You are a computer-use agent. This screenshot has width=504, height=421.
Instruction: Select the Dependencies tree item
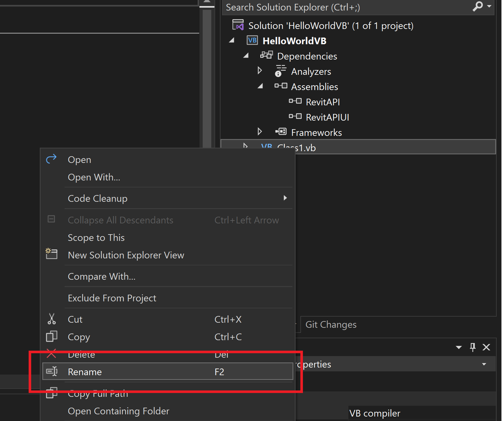pyautogui.click(x=307, y=56)
